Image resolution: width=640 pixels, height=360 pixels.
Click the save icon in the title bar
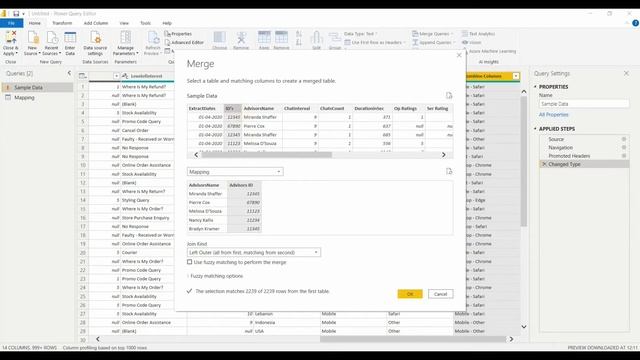pos(16,13)
